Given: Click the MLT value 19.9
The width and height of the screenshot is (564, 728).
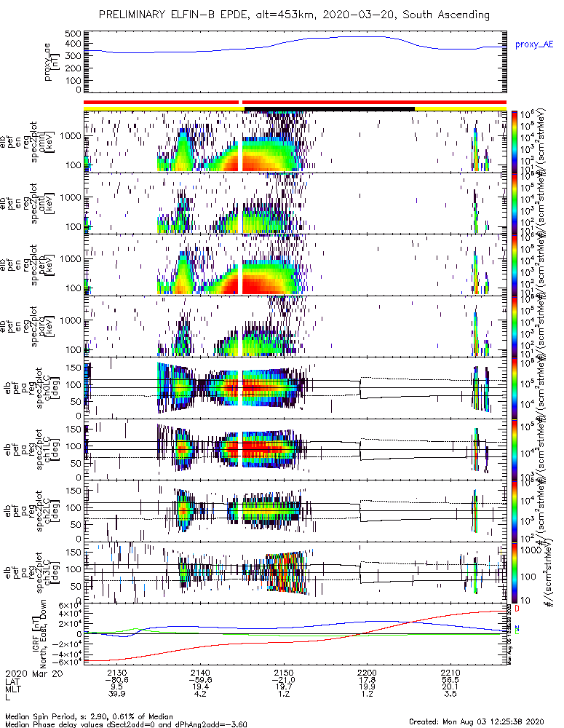Looking at the screenshot, I should point(367,687).
